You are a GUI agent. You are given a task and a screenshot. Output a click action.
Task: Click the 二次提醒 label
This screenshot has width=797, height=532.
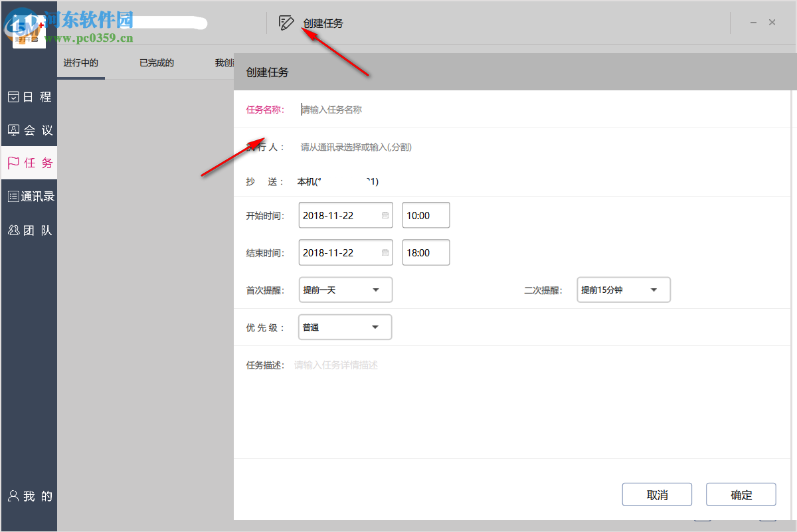pyautogui.click(x=543, y=290)
